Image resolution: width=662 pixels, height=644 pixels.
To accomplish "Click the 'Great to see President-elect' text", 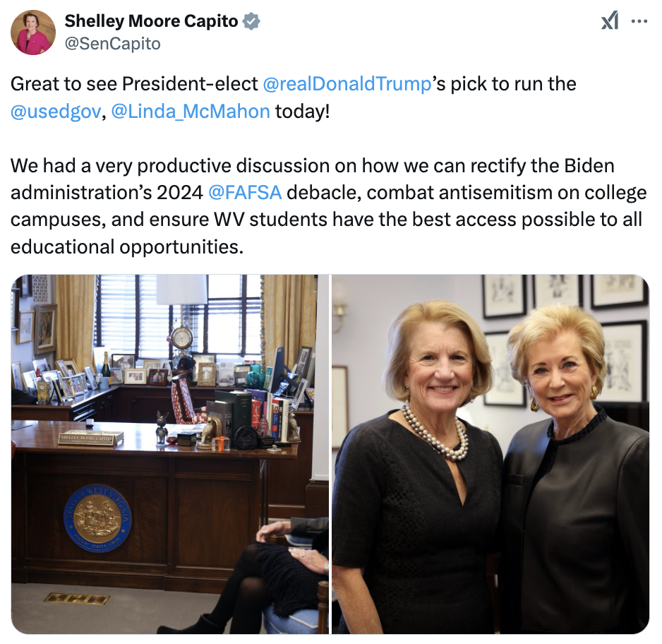I will pyautogui.click(x=134, y=83).
